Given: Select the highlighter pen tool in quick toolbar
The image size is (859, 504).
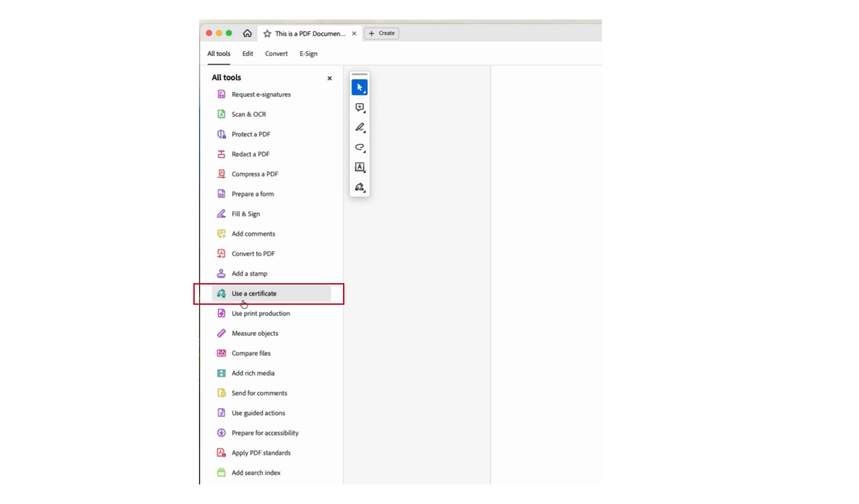Looking at the screenshot, I should pyautogui.click(x=360, y=127).
